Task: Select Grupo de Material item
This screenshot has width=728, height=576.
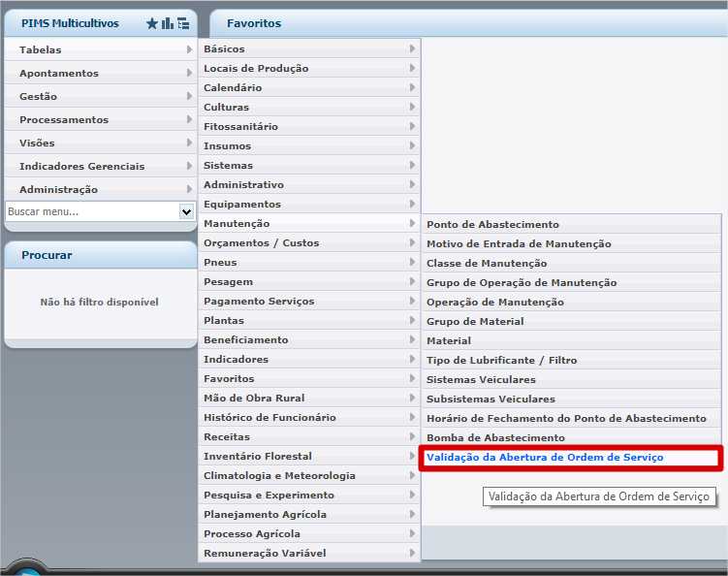Action: [571, 321]
